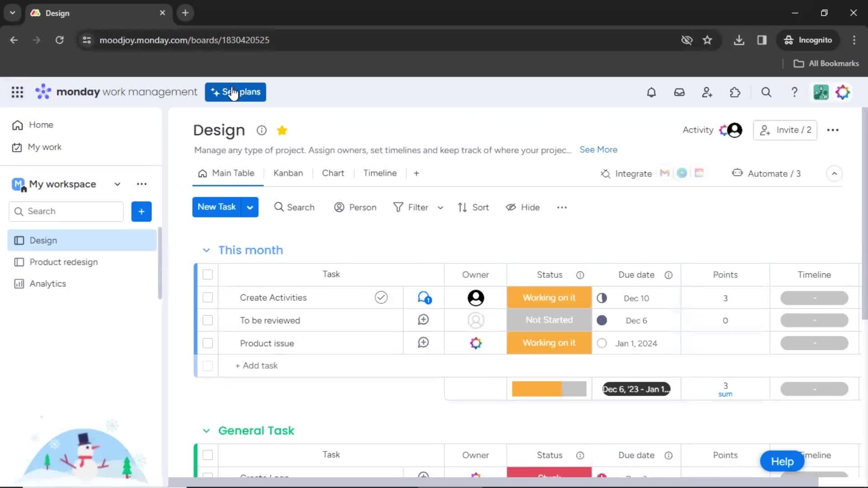Collapse the General Task group
The image size is (868, 488).
(x=206, y=431)
